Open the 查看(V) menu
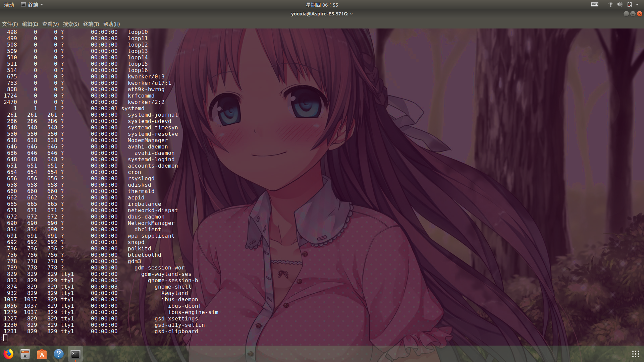 tap(50, 24)
